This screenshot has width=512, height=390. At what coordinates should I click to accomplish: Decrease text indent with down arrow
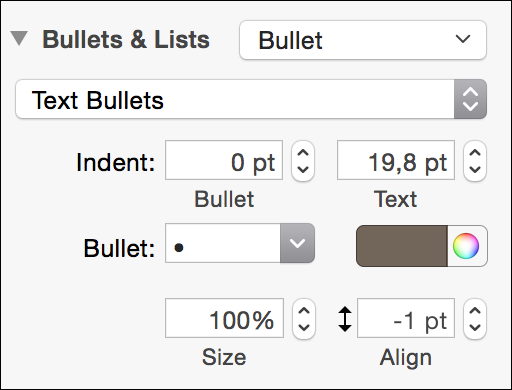pyautogui.click(x=475, y=170)
